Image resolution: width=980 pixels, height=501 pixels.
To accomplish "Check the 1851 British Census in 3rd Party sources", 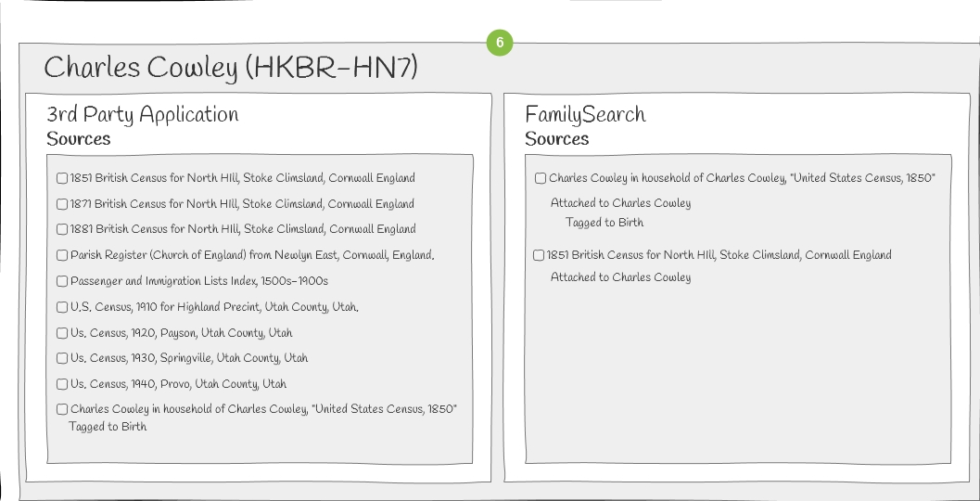I will pyautogui.click(x=62, y=178).
